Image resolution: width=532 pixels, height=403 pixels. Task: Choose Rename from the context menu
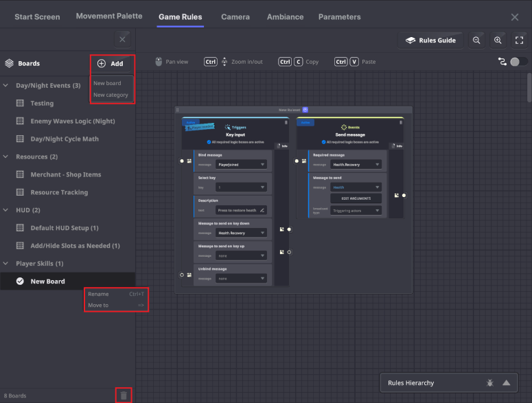tap(98, 294)
